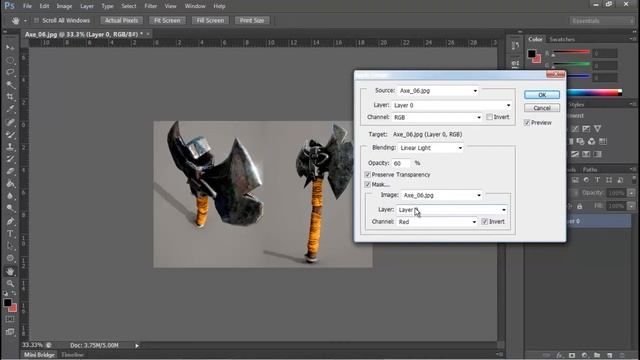Image resolution: width=640 pixels, height=360 pixels.
Task: Click the Axe_06.jpg document tab
Action: 84,34
